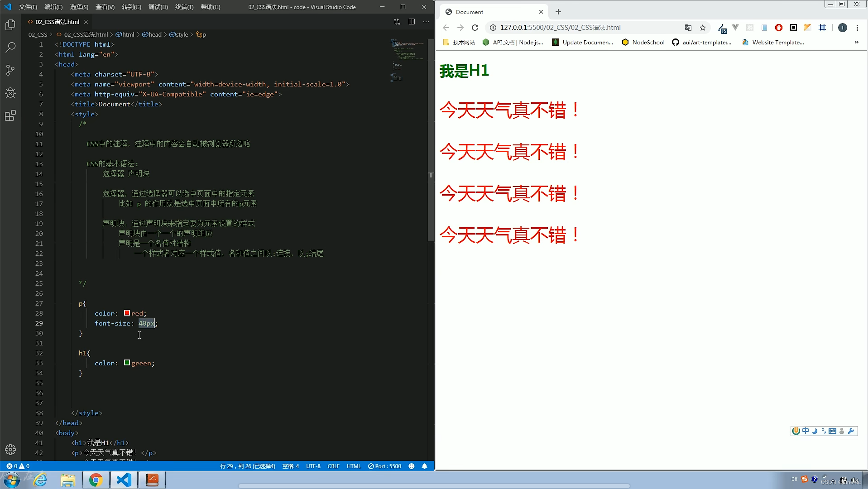
Task: Click the 空格: 4 indentation setting
Action: coord(291,466)
